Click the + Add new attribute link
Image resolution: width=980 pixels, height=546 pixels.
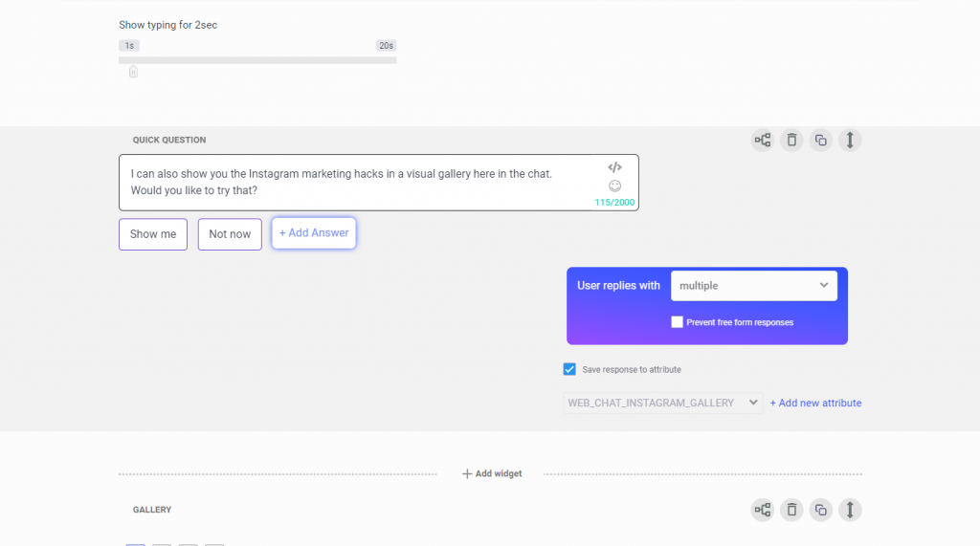(815, 403)
